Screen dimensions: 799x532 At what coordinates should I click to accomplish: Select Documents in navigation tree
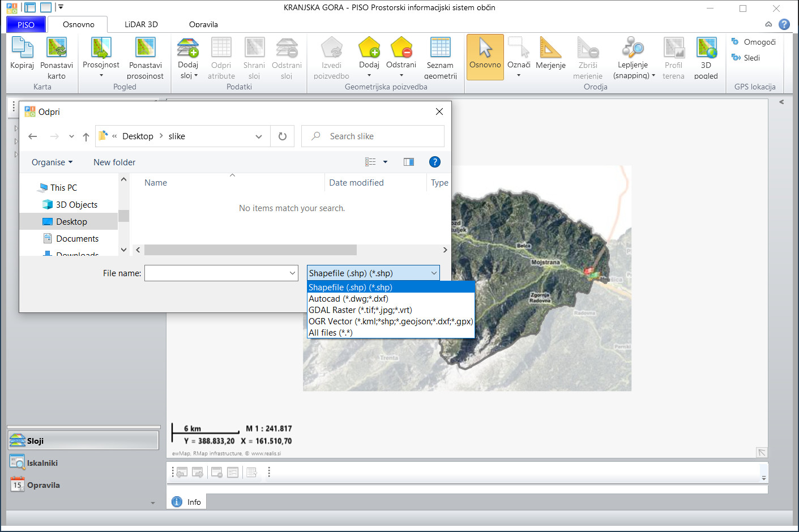[x=77, y=238]
